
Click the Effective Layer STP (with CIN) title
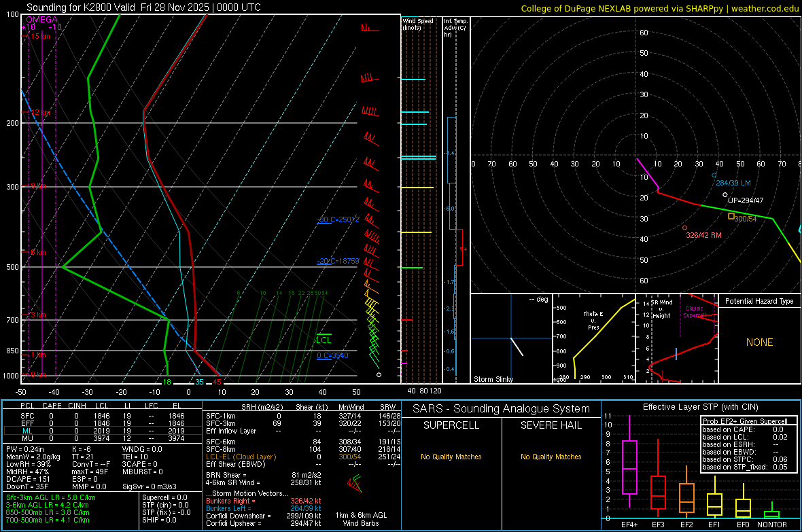point(700,407)
